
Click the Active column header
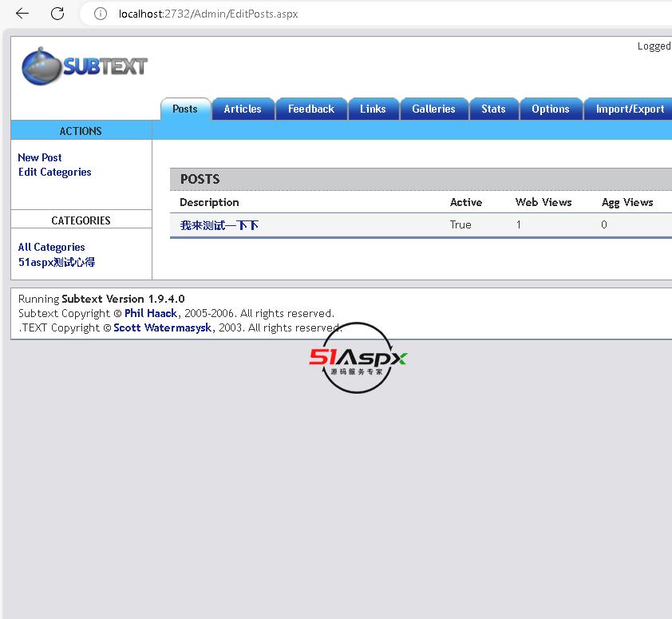coord(466,202)
